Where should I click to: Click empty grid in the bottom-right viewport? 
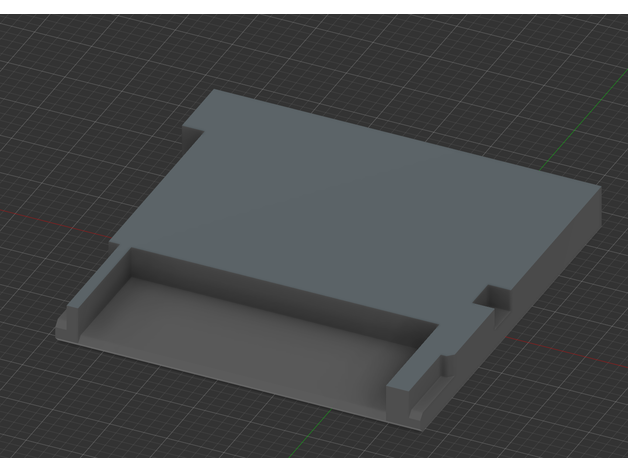[560, 430]
